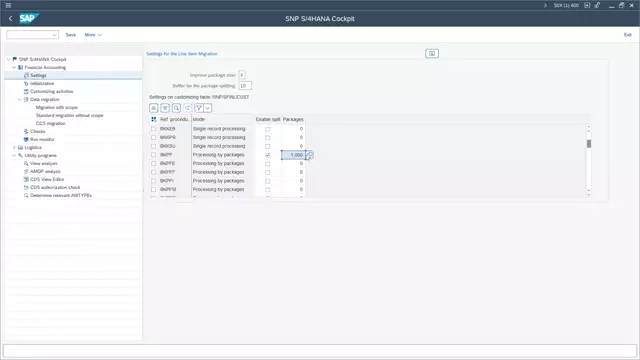Screen dimensions: 640x360
Task: Expand the Logistics tree node
Action: pyautogui.click(x=14, y=147)
